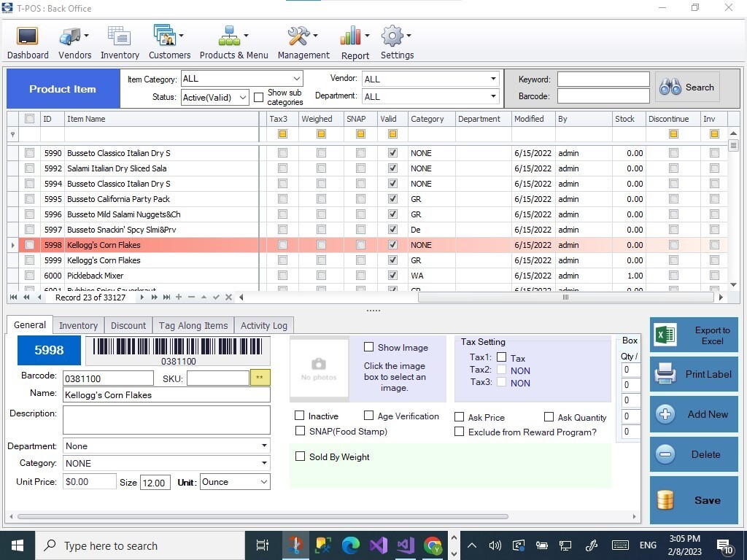
Task: Click the delete record minus icon
Action: [x=192, y=297]
